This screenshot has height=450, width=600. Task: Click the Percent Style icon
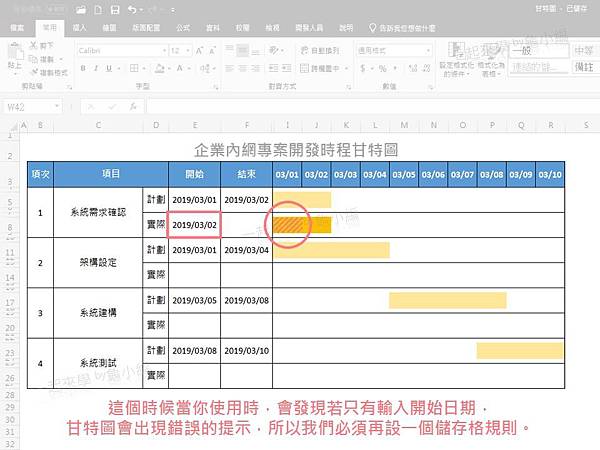pos(382,68)
